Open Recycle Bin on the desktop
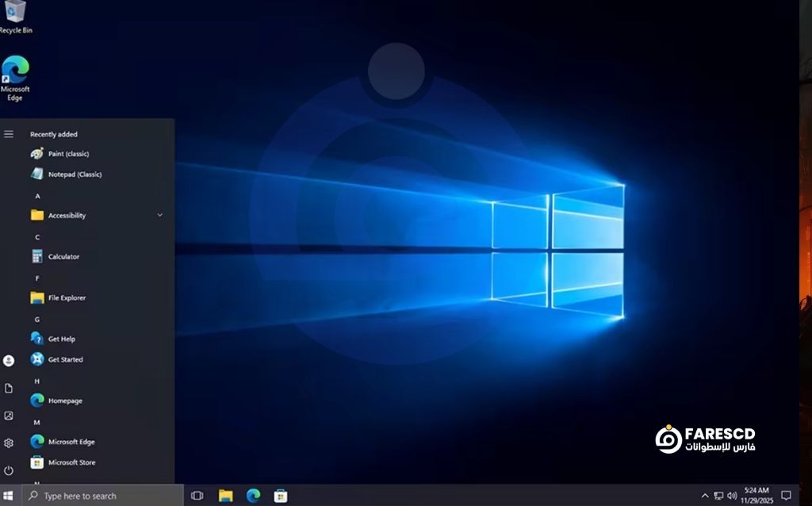Screen dimensions: 812x506 15,16
